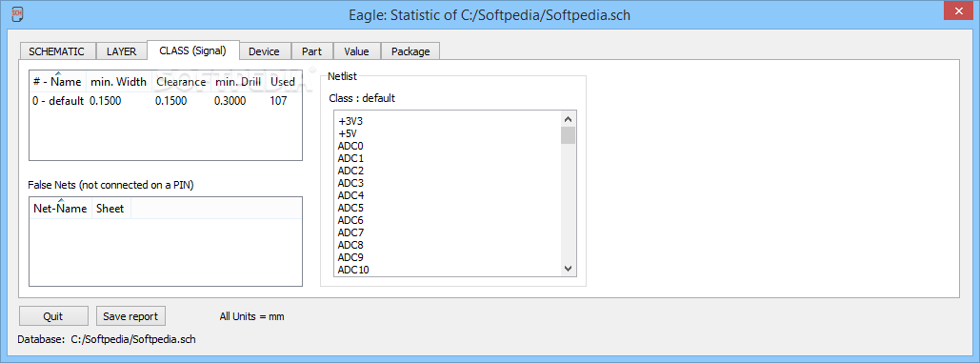Click the netlist scroll up arrow

click(x=569, y=119)
